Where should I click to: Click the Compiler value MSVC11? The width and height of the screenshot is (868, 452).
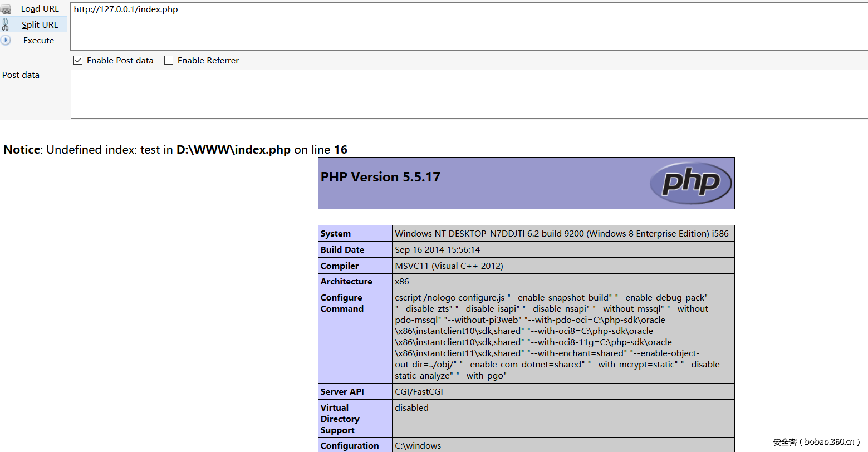tap(449, 266)
